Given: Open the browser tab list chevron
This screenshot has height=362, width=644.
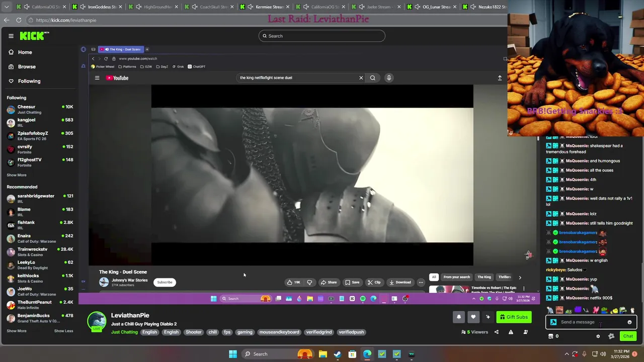Looking at the screenshot, I should click(6, 7).
